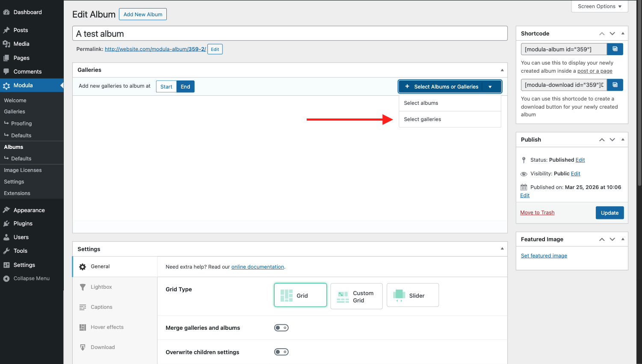642x364 pixels.
Task: Collapse the admin menu
Action: pyautogui.click(x=31, y=278)
